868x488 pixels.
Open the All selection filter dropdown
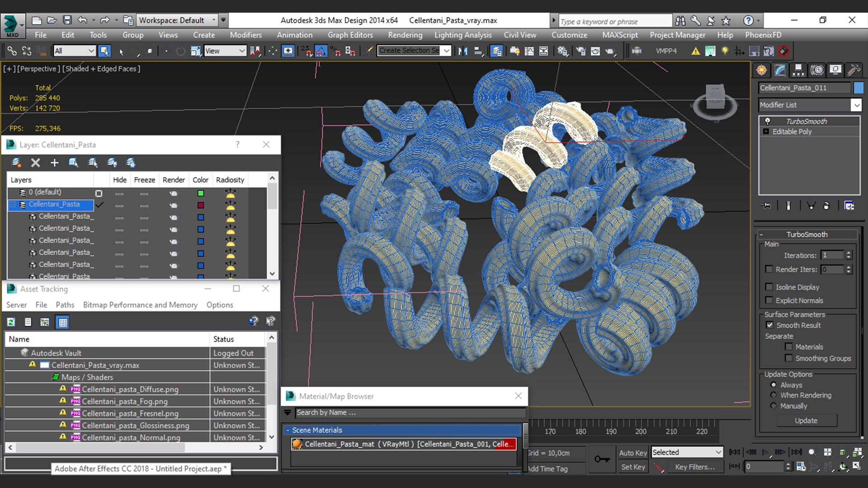point(74,51)
